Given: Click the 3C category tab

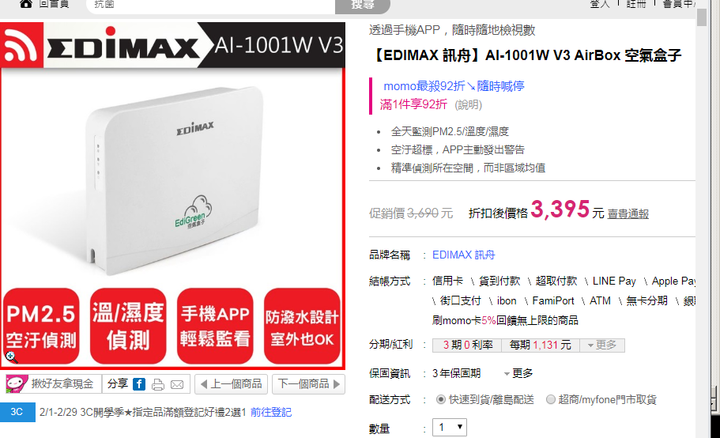Looking at the screenshot, I should (x=17, y=412).
